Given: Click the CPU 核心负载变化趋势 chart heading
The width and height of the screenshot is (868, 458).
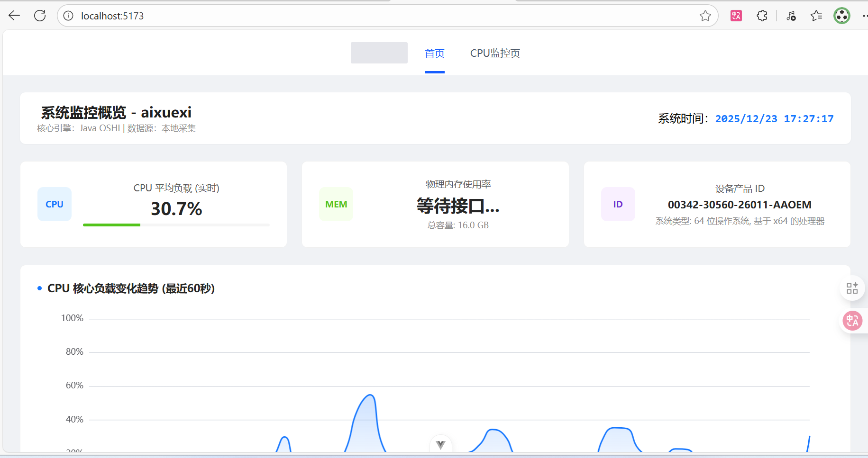Looking at the screenshot, I should click(x=131, y=288).
